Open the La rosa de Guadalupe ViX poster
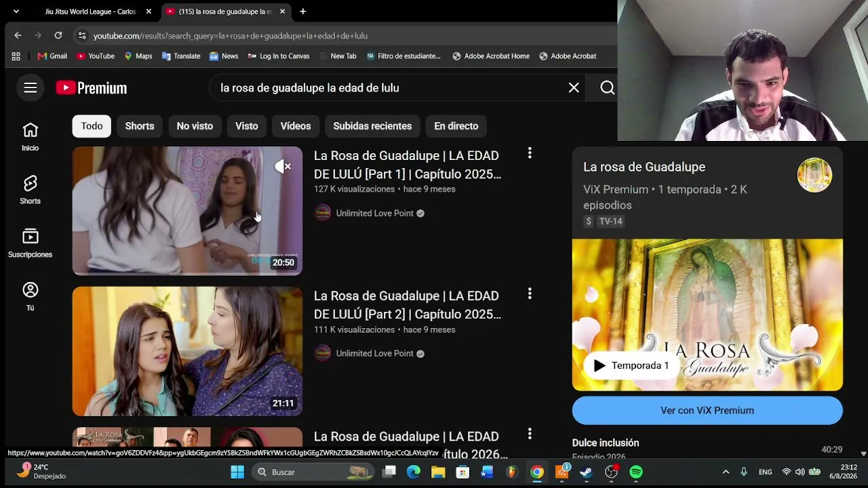Viewport: 868px width, 488px height. click(707, 314)
